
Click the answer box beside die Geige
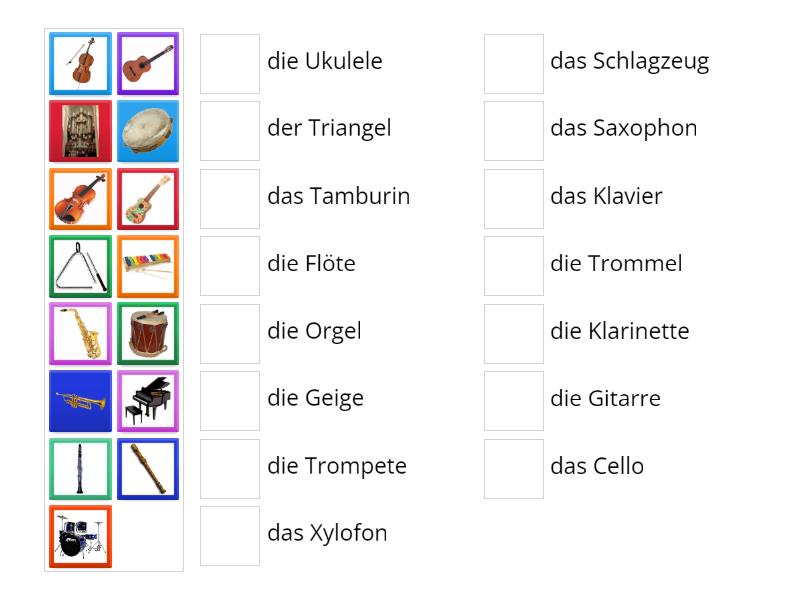pyautogui.click(x=229, y=399)
